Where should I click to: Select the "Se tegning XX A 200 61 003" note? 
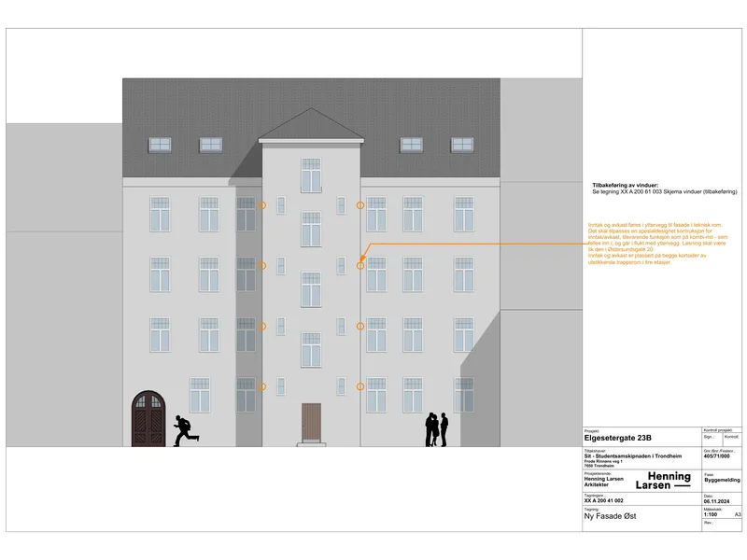pyautogui.click(x=665, y=191)
